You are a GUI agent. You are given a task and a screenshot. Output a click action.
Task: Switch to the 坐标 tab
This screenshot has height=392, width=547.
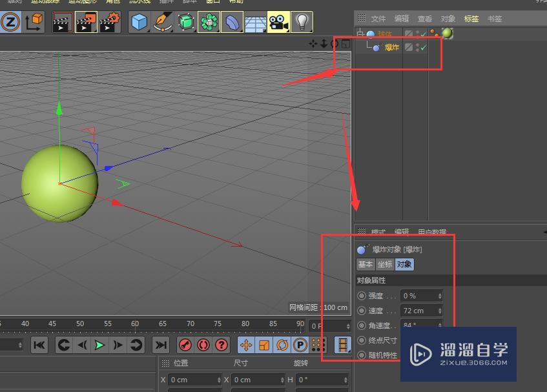pos(385,264)
